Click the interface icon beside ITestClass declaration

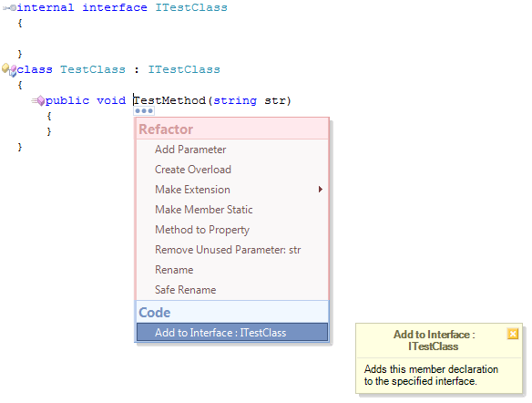click(x=9, y=7)
